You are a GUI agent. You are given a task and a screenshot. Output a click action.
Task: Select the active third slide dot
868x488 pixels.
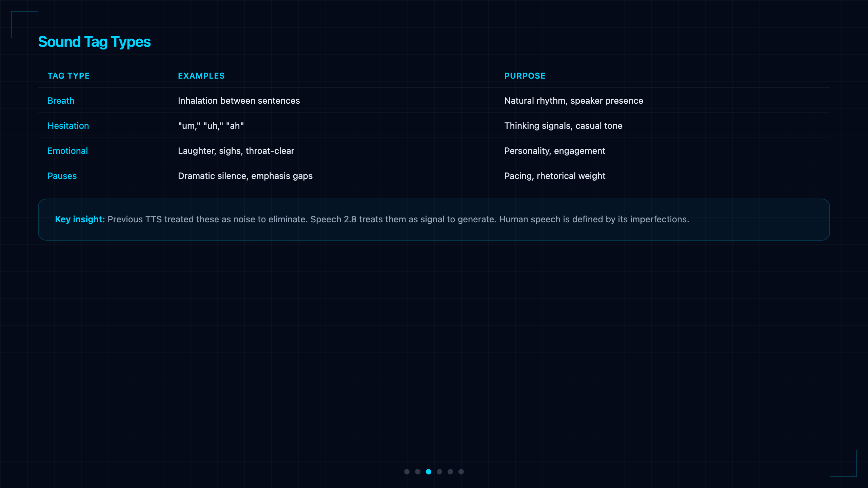(429, 472)
